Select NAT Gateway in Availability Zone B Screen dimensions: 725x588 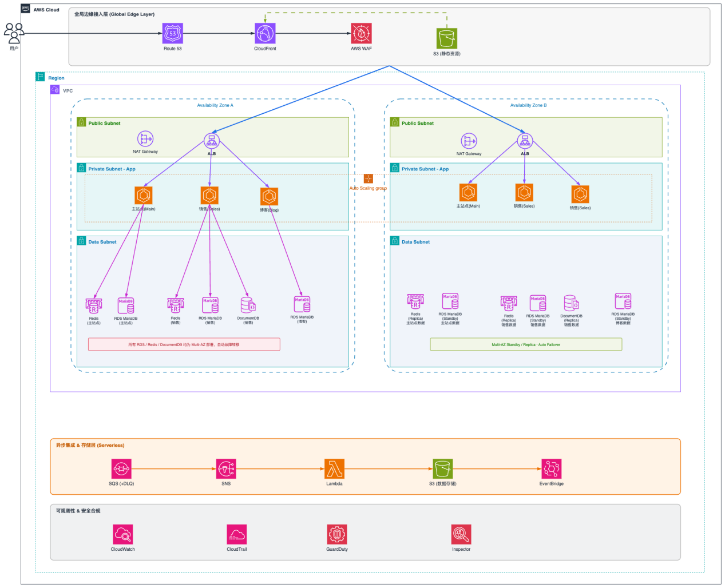coord(469,141)
